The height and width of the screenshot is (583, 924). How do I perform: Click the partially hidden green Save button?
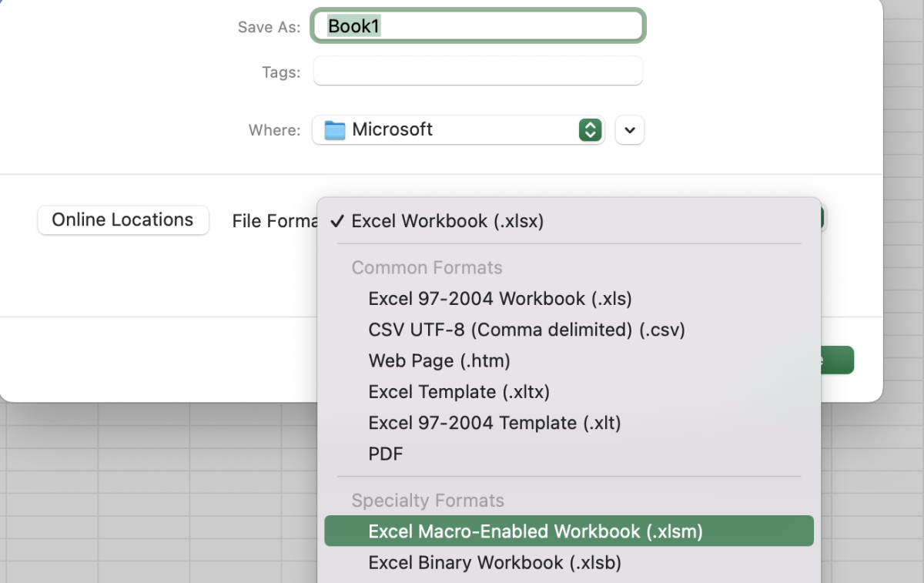pyautogui.click(x=837, y=360)
